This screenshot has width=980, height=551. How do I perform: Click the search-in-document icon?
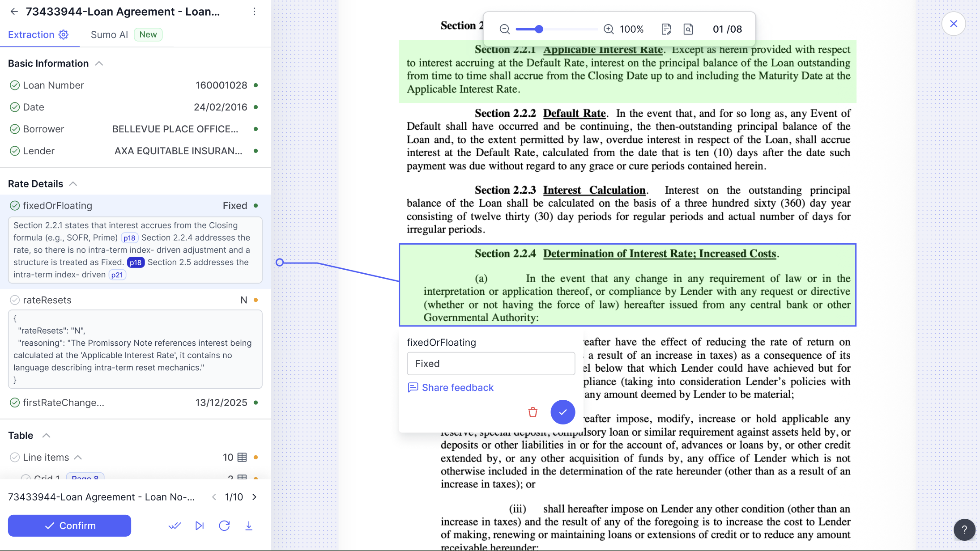(688, 29)
